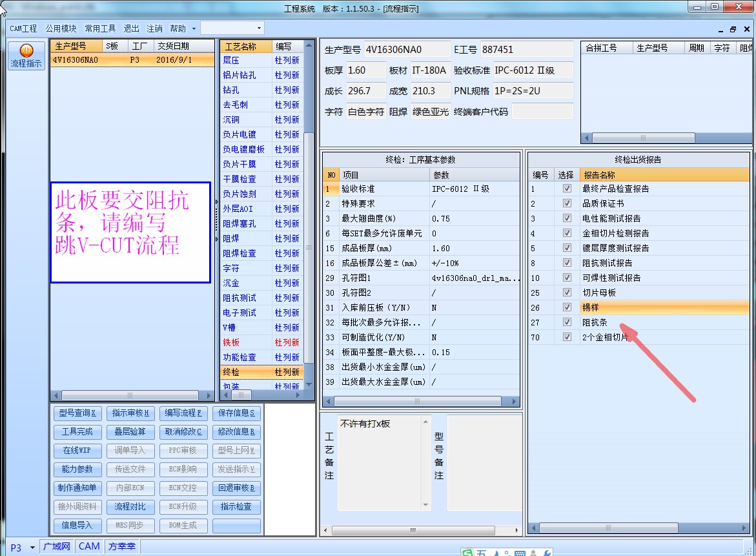Click the 在线WIP button
This screenshot has width=756, height=556.
point(77,450)
